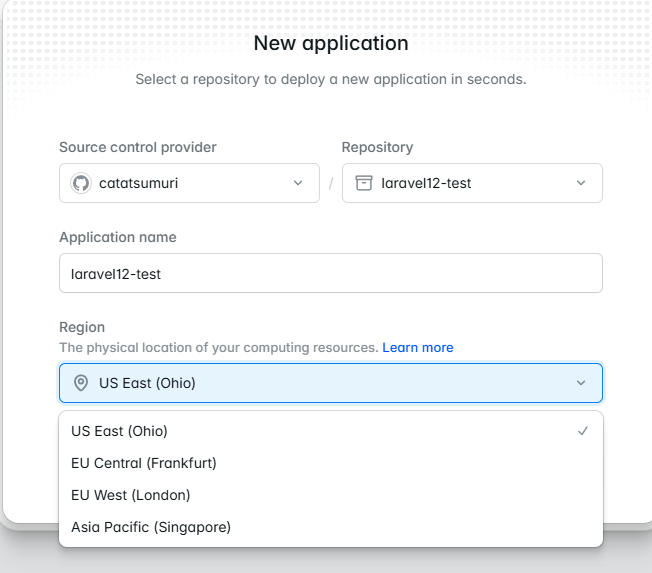Choose EU Central (Frankfurt) region option

(x=144, y=463)
